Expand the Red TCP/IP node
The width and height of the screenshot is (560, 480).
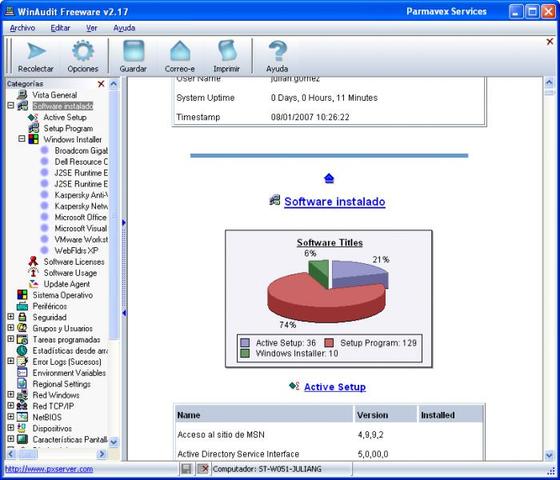[x=11, y=405]
